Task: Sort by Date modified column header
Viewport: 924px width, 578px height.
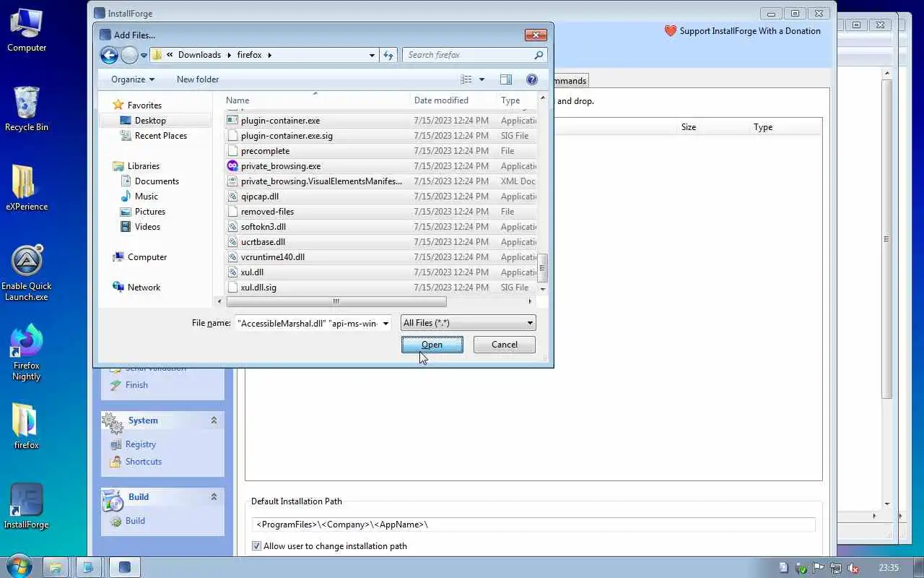Action: [x=453, y=100]
